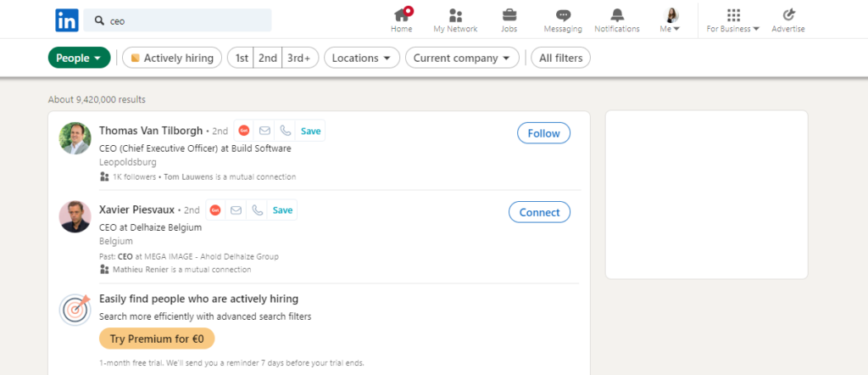Toggle the 1st connections filter
Screen dimensions: 868x375
coord(242,58)
